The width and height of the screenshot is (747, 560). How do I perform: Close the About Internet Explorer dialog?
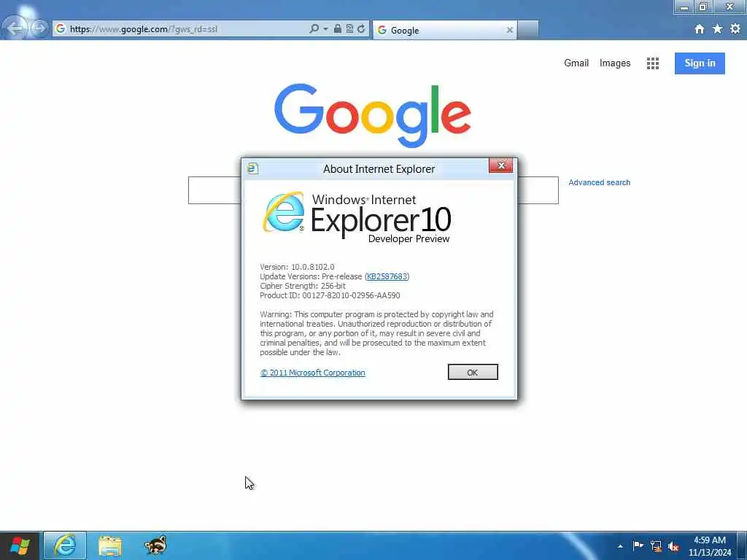(x=500, y=166)
